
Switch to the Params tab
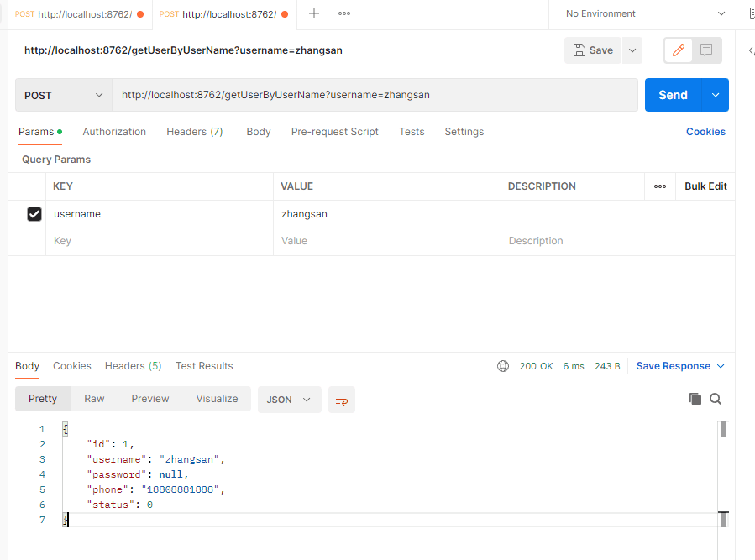click(40, 132)
